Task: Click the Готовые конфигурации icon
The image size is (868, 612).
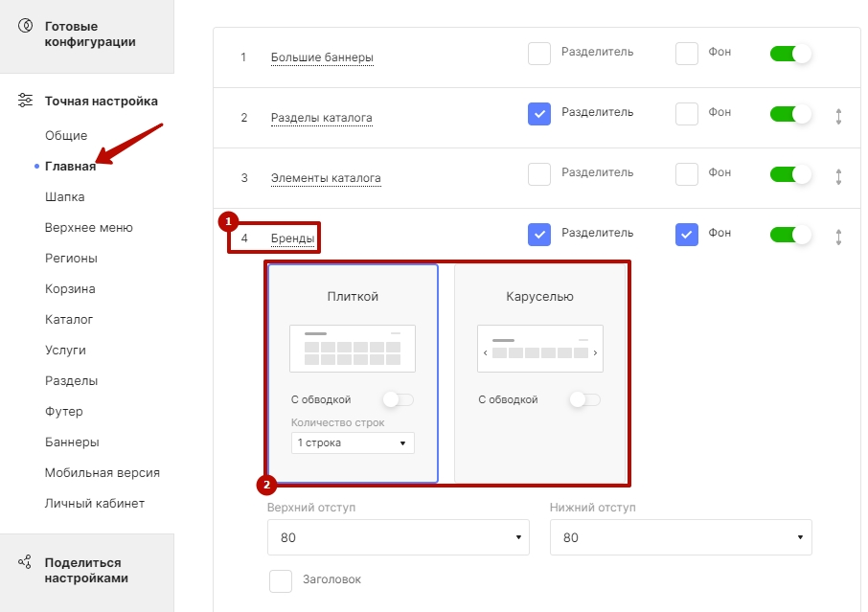Action: (x=26, y=26)
